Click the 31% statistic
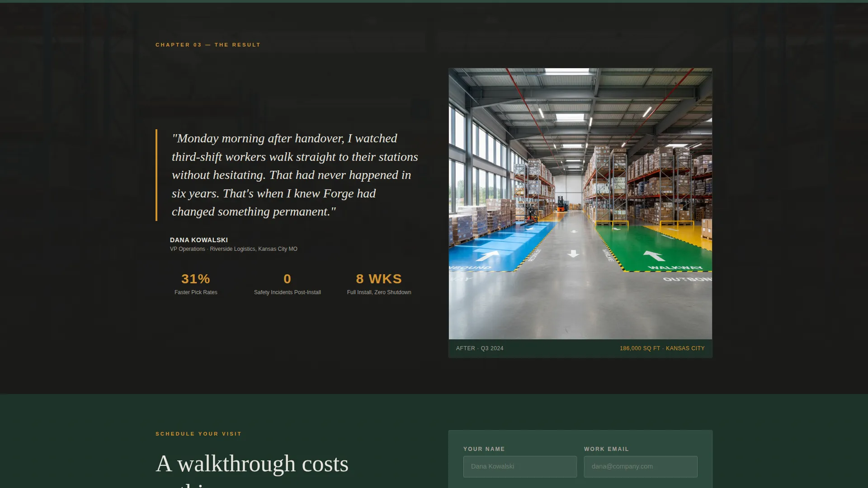868x488 pixels. pyautogui.click(x=196, y=279)
